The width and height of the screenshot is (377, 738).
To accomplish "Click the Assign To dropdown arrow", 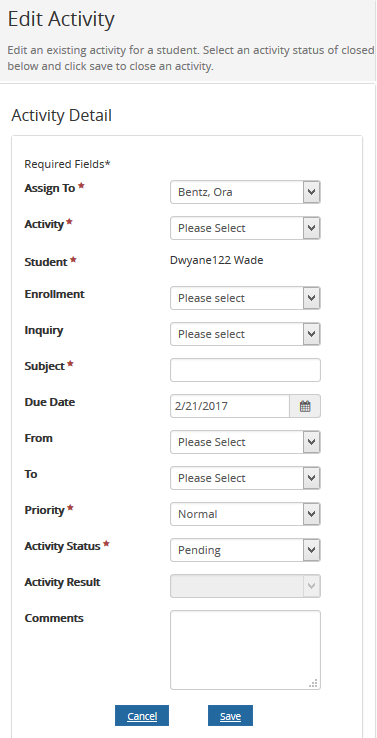I will 311,193.
